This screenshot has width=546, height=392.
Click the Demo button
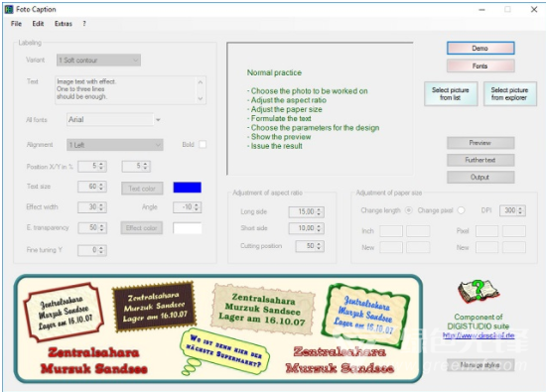point(480,48)
